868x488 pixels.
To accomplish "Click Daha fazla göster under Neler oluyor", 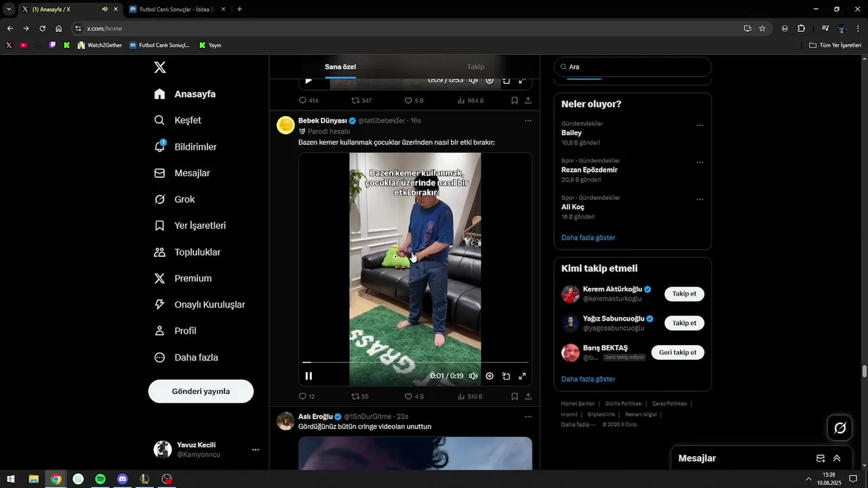I will point(589,238).
